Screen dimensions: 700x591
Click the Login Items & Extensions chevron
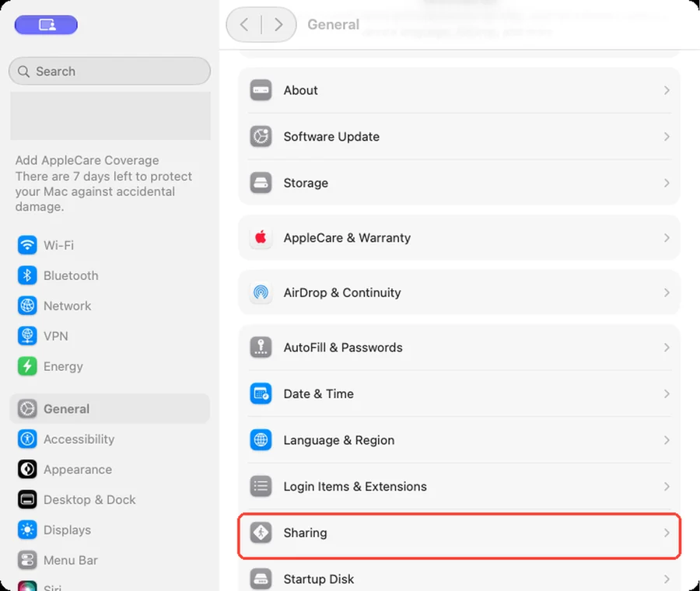(667, 486)
